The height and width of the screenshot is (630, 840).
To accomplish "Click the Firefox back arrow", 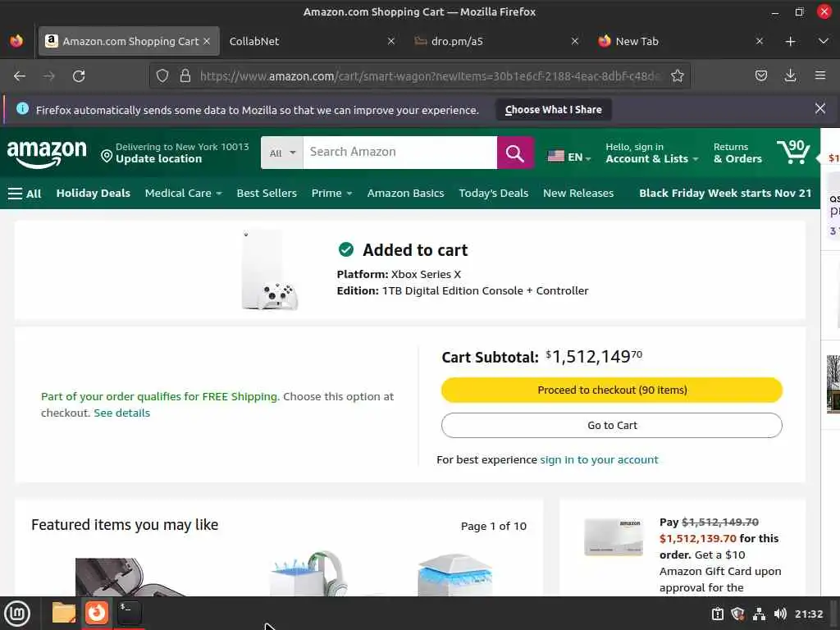I will [x=20, y=76].
